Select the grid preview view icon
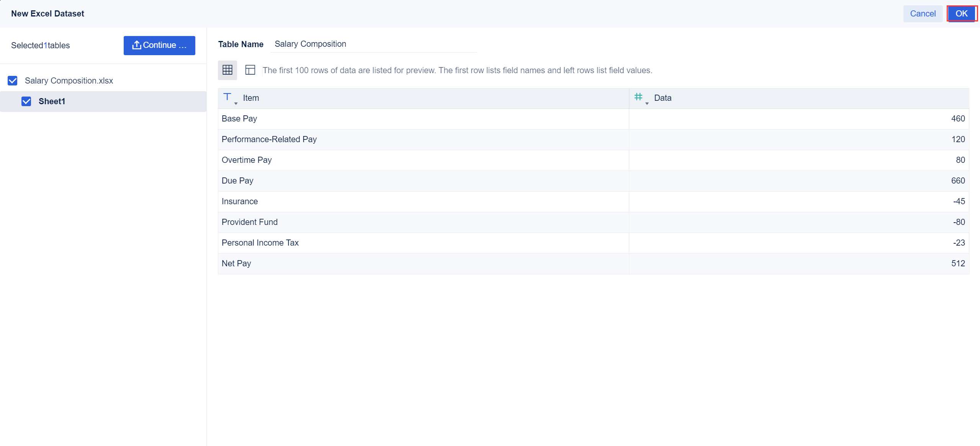 tap(227, 70)
